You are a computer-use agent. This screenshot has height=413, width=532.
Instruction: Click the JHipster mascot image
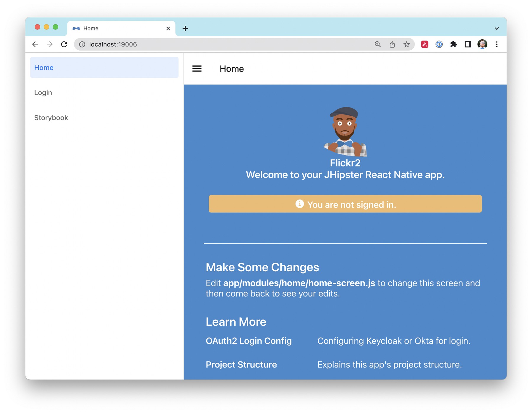345,132
